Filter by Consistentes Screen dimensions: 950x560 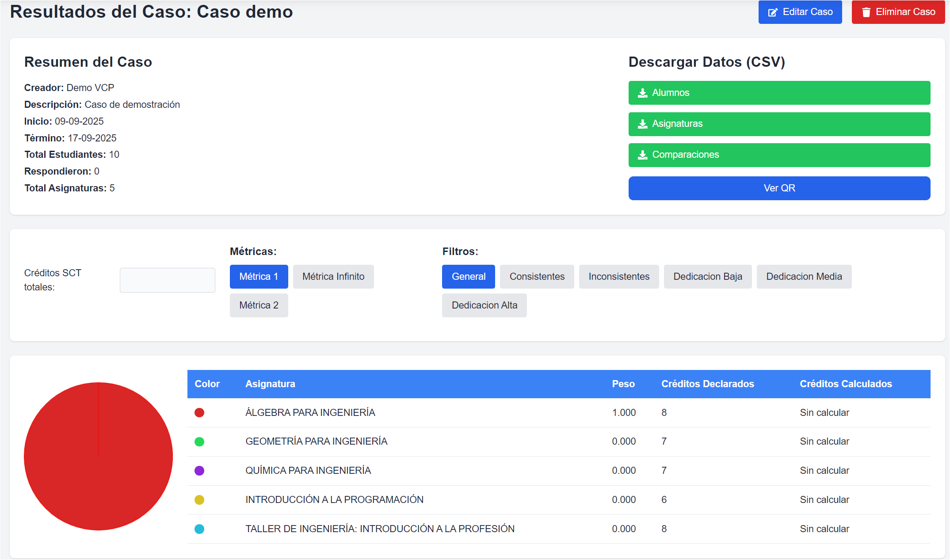click(537, 277)
